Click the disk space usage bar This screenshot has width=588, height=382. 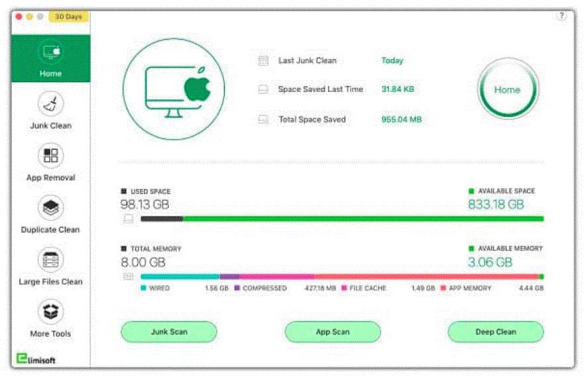tap(342, 218)
